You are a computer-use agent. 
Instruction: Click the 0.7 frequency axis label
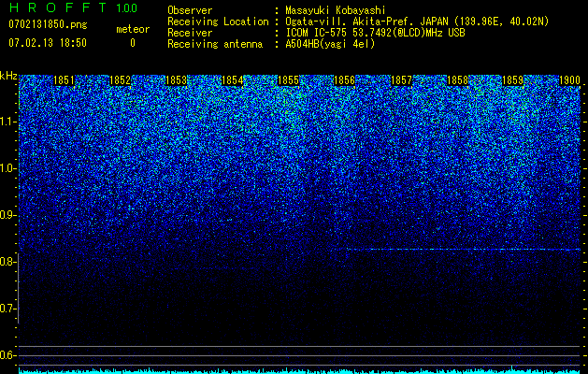[7, 309]
